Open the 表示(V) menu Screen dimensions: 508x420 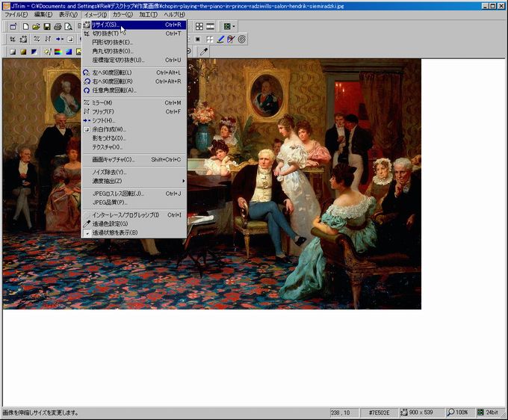68,15
